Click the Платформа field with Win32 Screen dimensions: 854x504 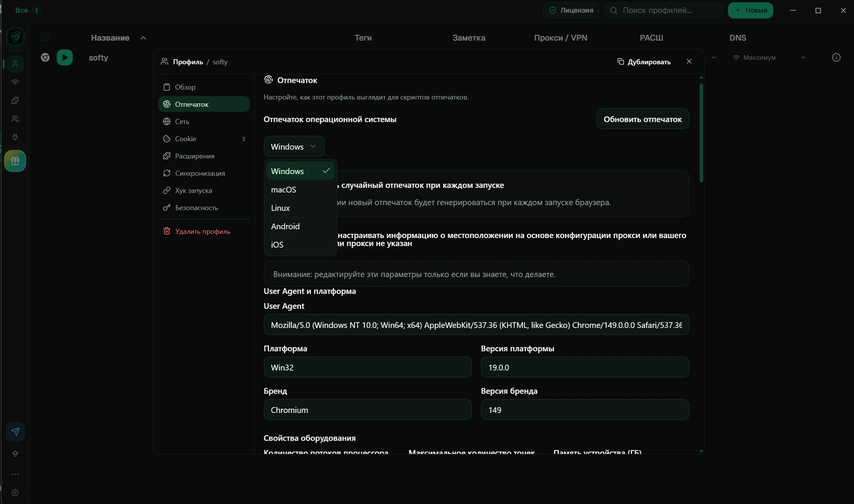click(x=368, y=367)
